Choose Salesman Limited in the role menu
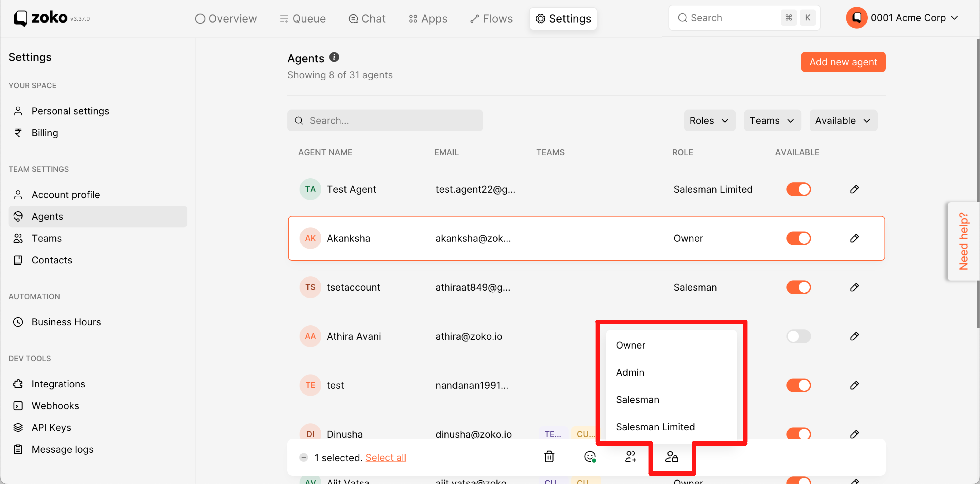The image size is (980, 484). coord(671,427)
